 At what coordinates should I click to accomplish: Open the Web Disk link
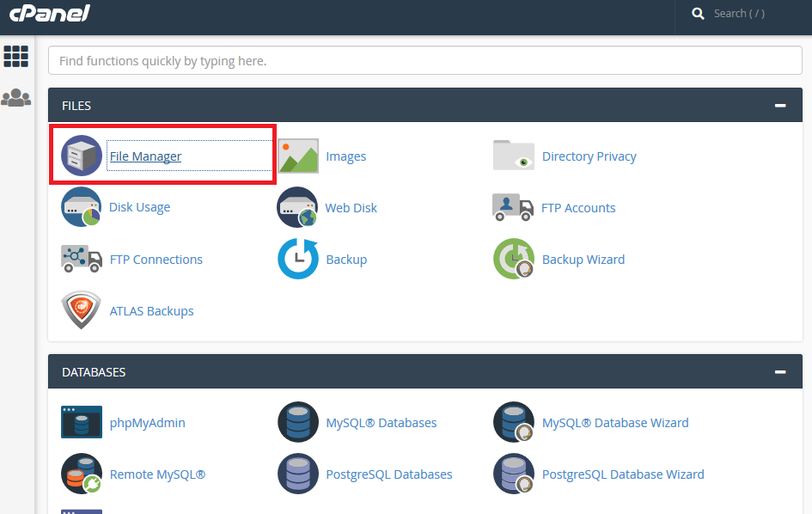pos(351,208)
